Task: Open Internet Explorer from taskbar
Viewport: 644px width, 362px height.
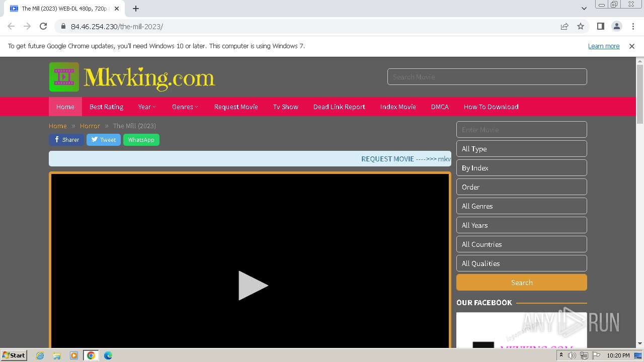Action: point(40,355)
